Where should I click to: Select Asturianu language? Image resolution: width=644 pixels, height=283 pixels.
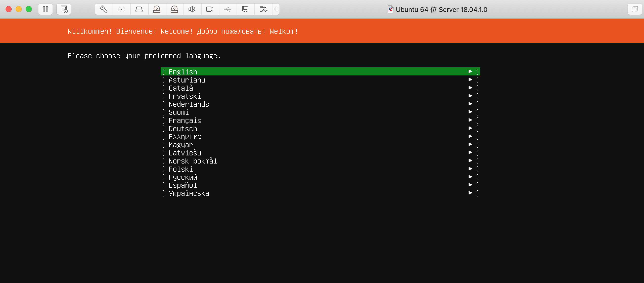point(320,80)
